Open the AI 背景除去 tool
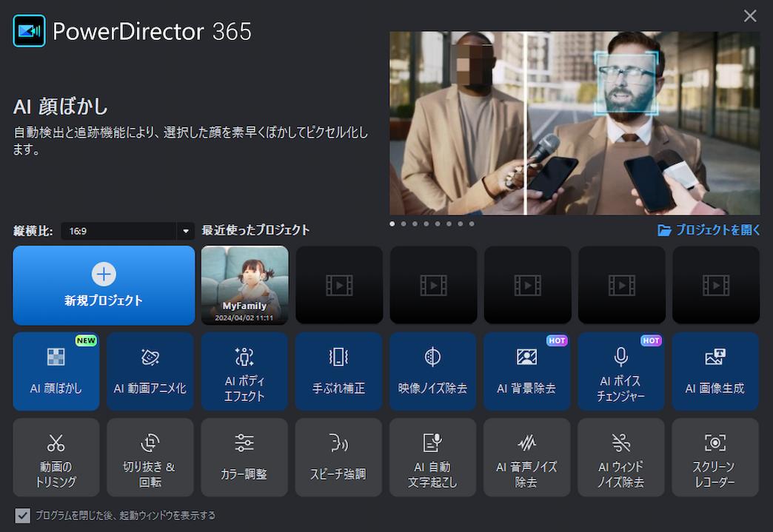The image size is (773, 532). pyautogui.click(x=526, y=371)
